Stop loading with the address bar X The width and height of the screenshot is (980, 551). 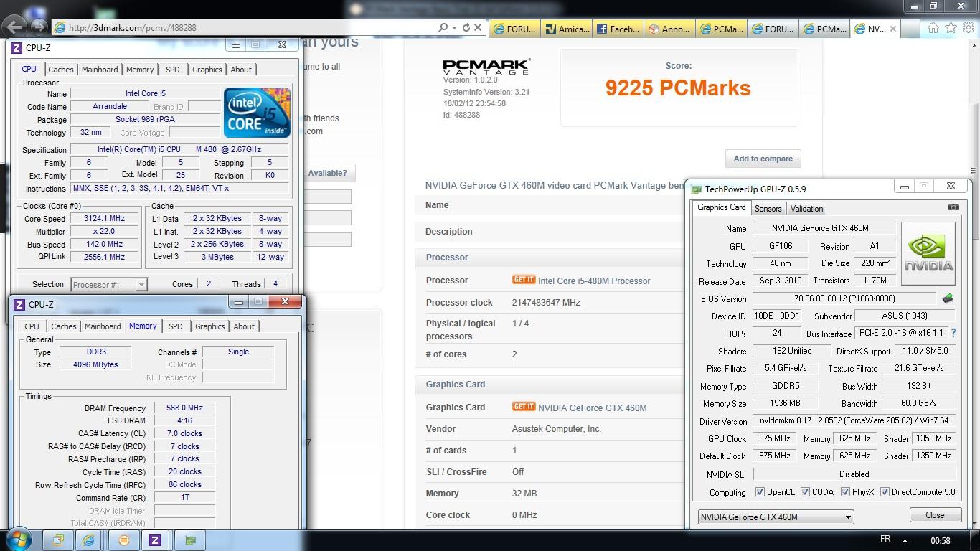[x=479, y=27]
